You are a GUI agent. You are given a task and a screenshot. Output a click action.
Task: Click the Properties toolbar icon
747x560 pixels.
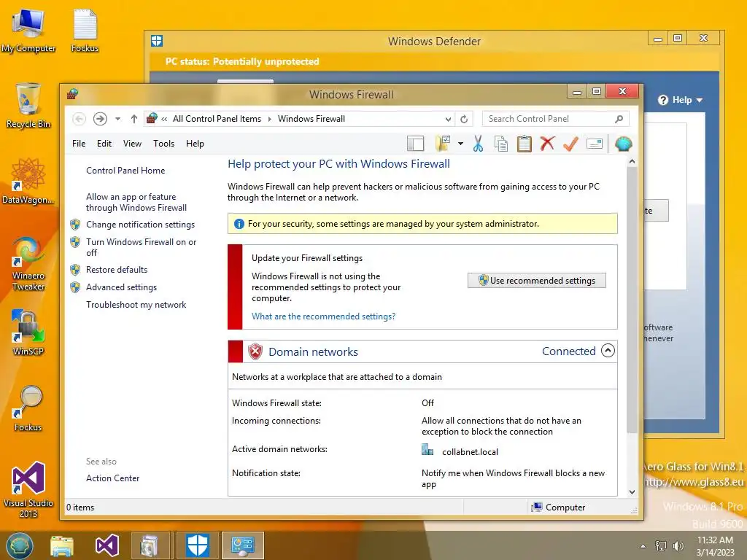[594, 144]
